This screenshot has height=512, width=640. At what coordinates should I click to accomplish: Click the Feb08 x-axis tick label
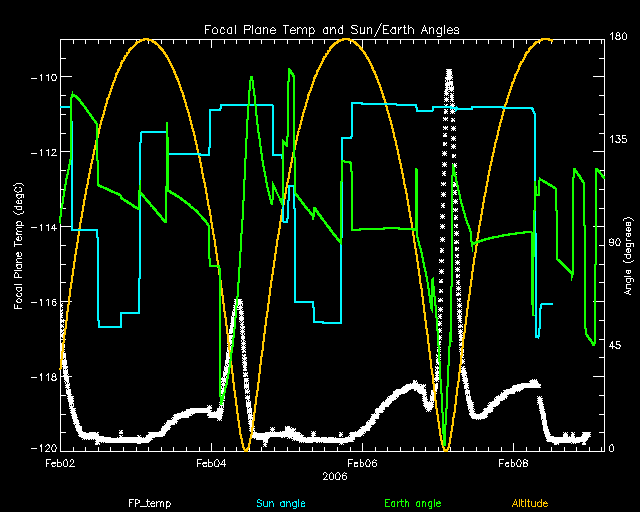(x=513, y=464)
